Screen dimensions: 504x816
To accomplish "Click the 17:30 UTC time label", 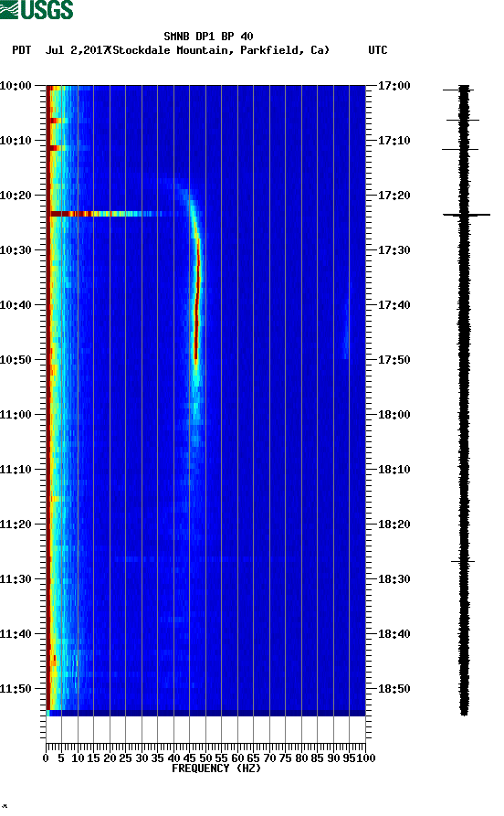I will [x=394, y=249].
